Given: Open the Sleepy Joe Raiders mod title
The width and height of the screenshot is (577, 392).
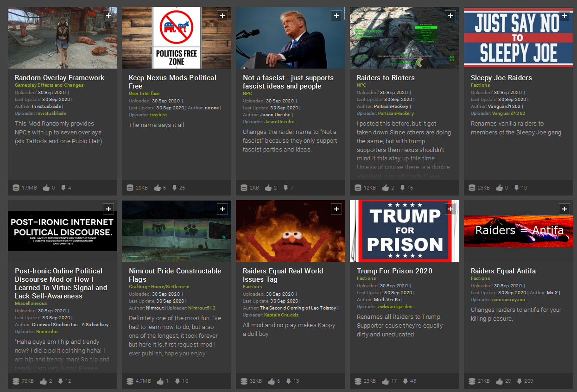Looking at the screenshot, I should click(501, 78).
